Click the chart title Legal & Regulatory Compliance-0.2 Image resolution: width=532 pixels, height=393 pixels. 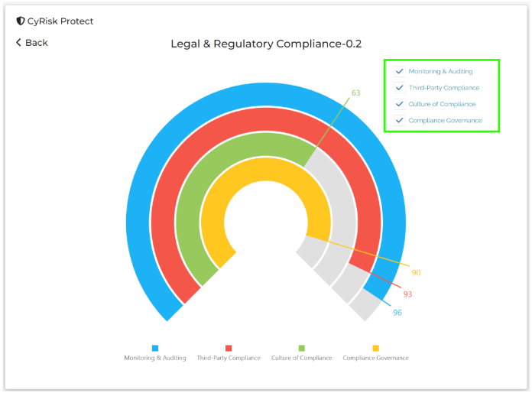click(266, 44)
